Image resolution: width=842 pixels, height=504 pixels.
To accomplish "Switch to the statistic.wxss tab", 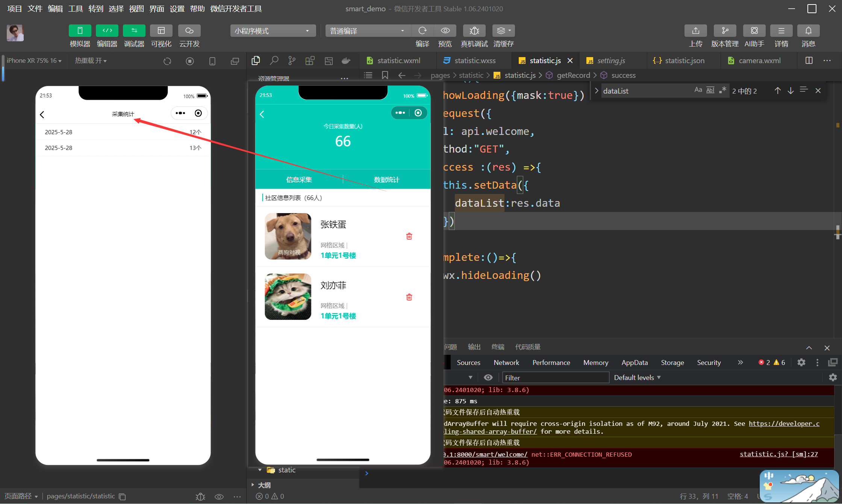I will [x=474, y=61].
